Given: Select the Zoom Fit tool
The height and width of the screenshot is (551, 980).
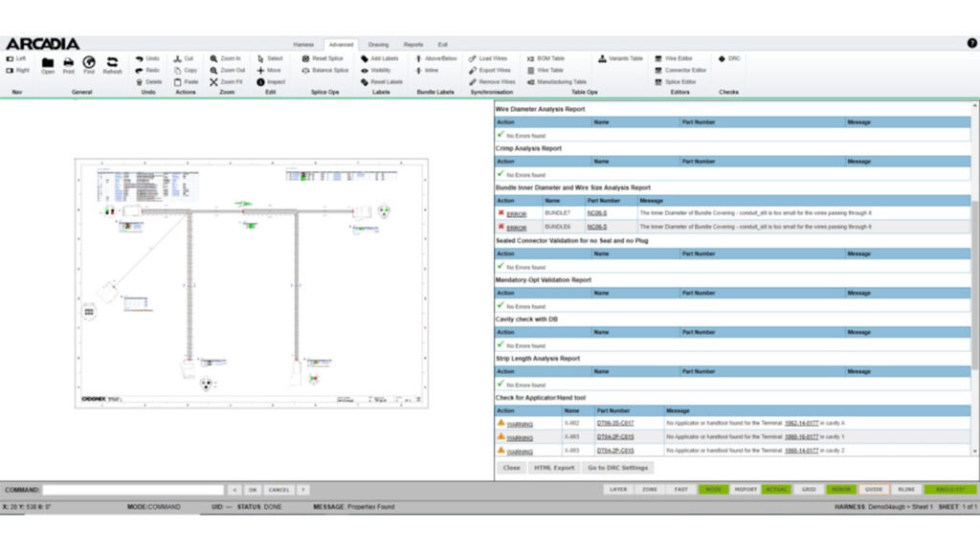Looking at the screenshot, I should click(x=226, y=82).
